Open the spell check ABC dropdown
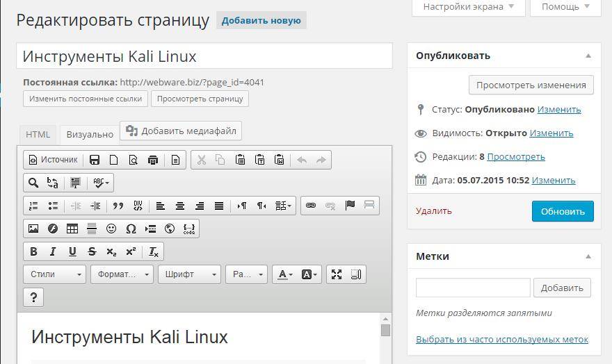This screenshot has width=612, height=364. pos(101,183)
